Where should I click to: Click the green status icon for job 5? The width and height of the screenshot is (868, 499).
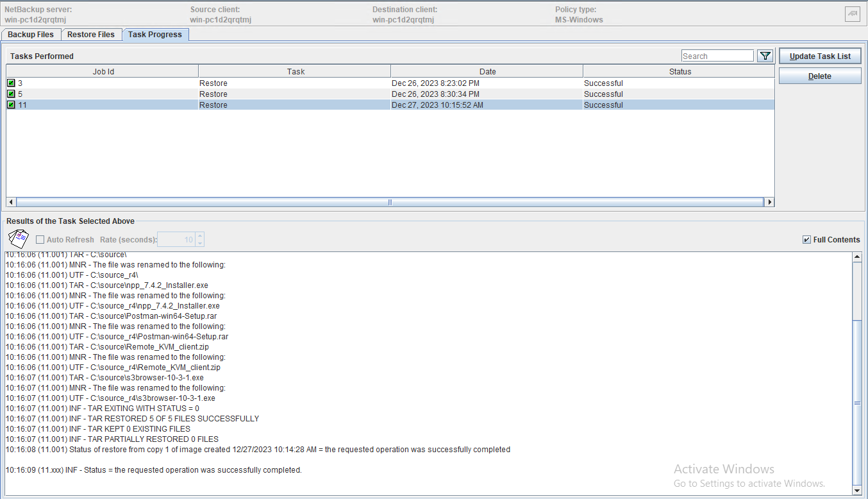11,94
